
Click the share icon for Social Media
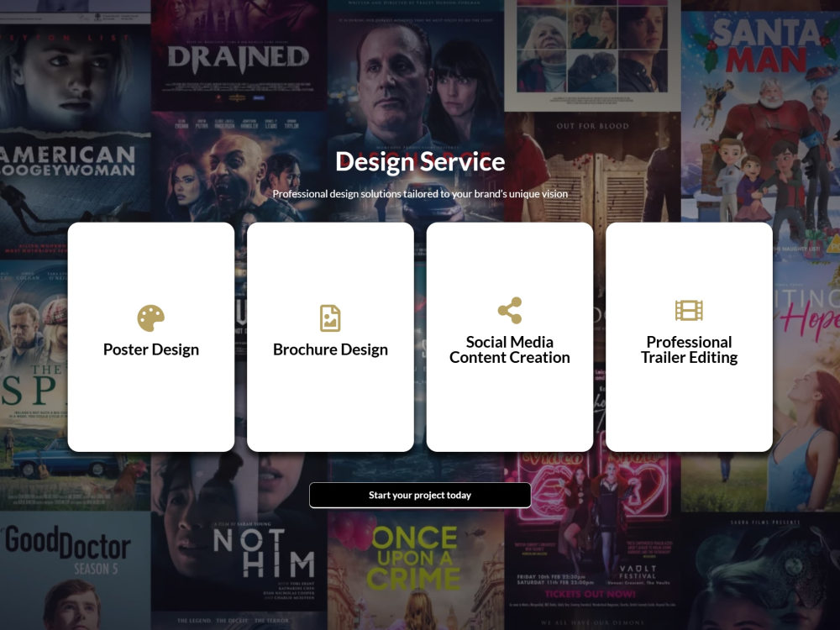pyautogui.click(x=510, y=310)
